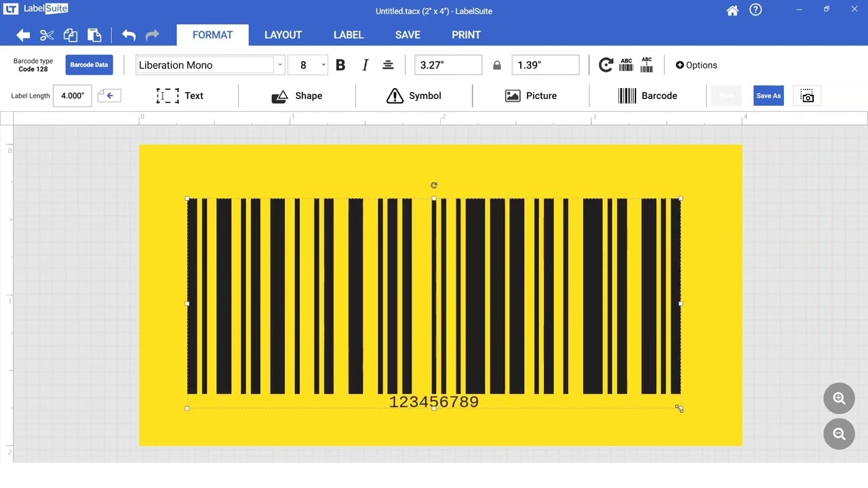Insert a Barcode object
Viewport: 868px width, 488px height.
click(x=648, y=96)
